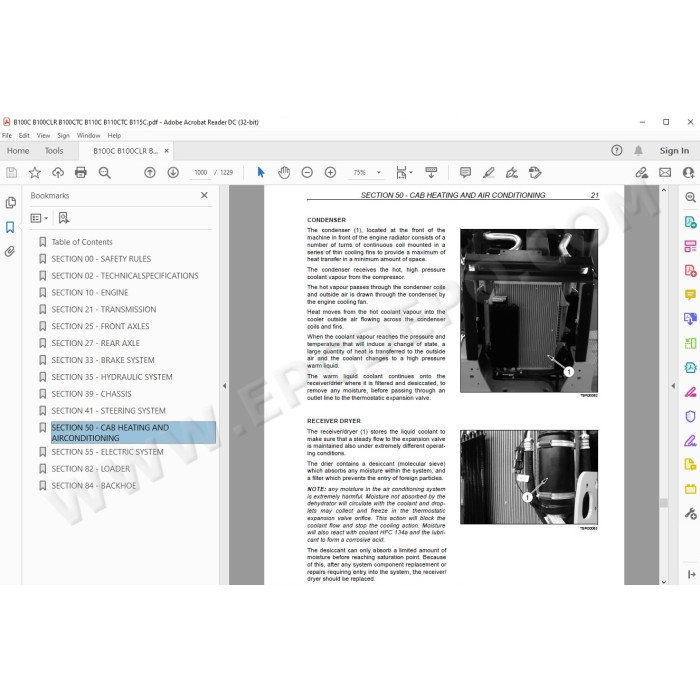700x700 pixels.
Task: Open the Help menu
Action: click(114, 135)
